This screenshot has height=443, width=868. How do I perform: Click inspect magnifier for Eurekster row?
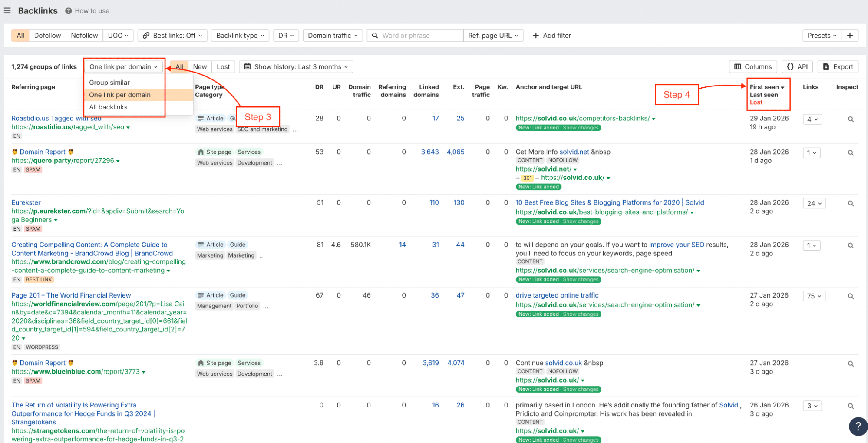click(x=851, y=204)
